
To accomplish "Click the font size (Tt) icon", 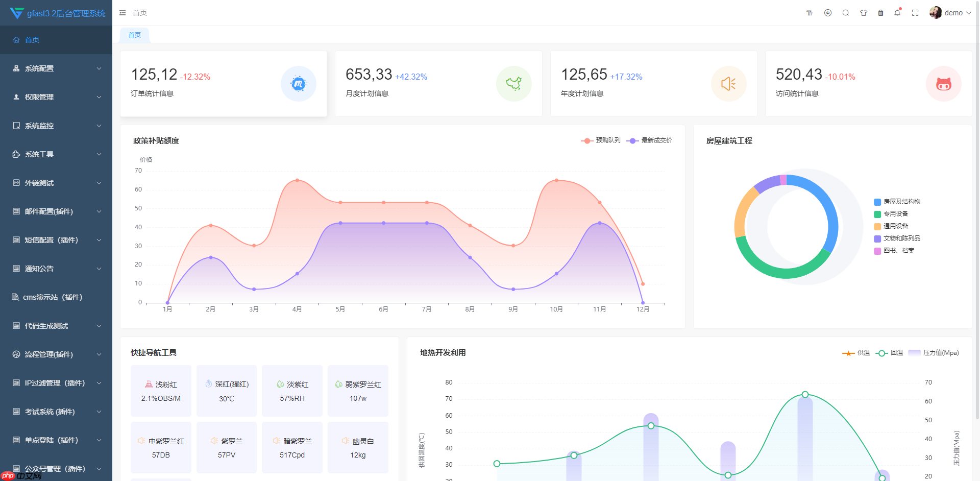I will 810,12.
